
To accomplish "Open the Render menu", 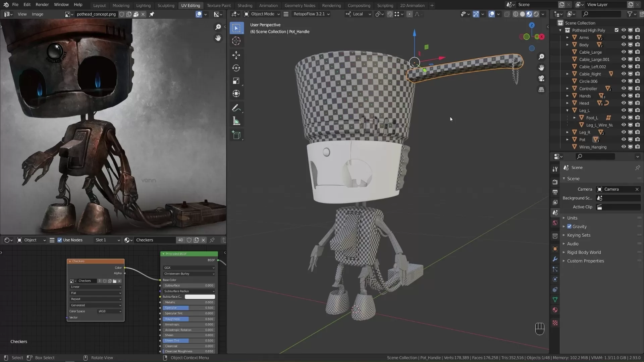I will tap(42, 5).
